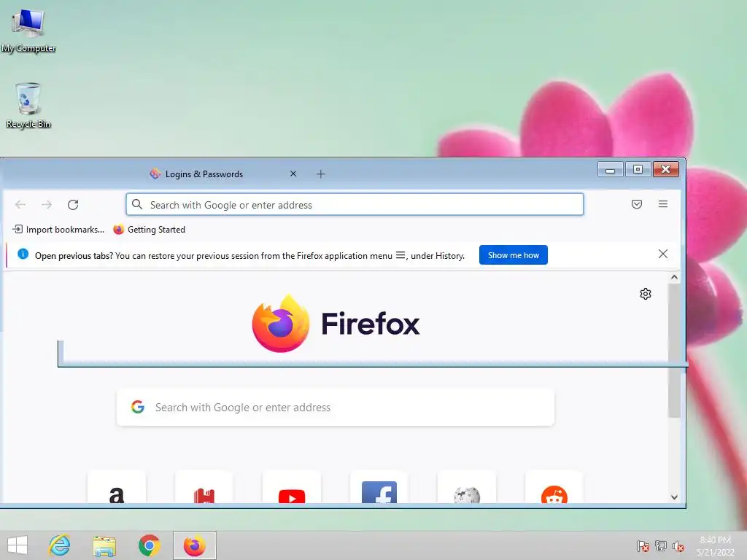Launch Internet Explorer from taskbar

(60, 545)
